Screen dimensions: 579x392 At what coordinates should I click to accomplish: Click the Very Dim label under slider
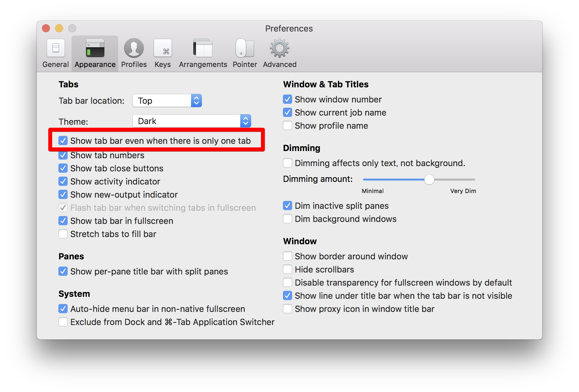[x=463, y=191]
